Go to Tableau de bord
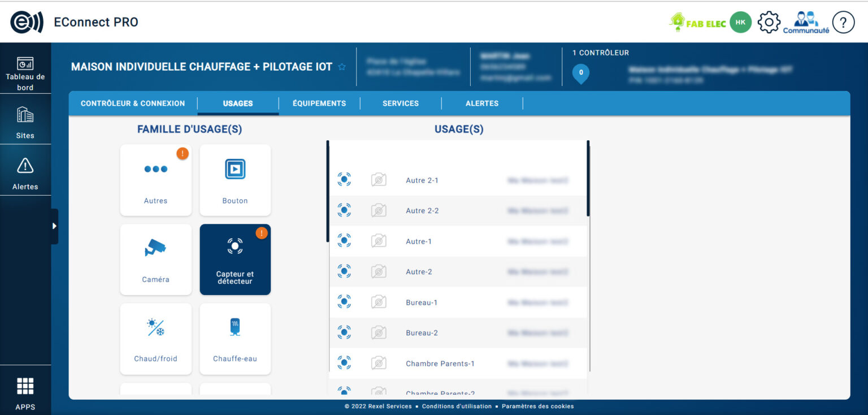868x415 pixels. click(x=25, y=74)
